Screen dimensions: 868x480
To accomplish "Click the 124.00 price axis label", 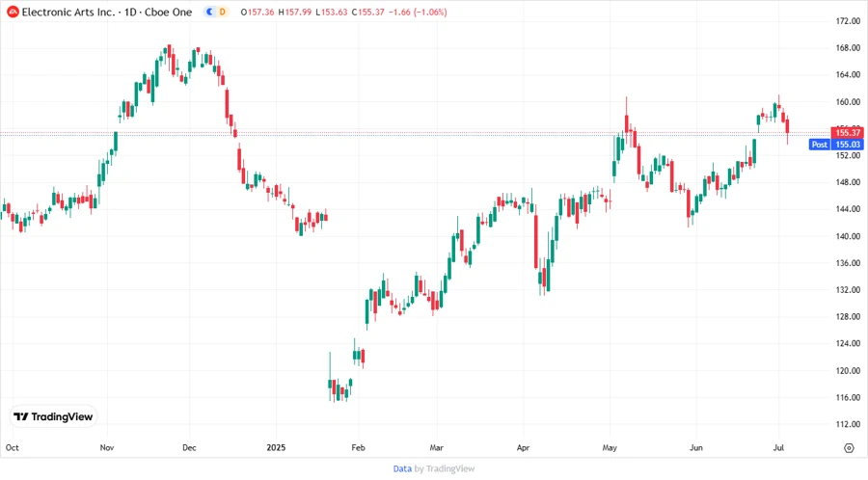I will [x=848, y=343].
